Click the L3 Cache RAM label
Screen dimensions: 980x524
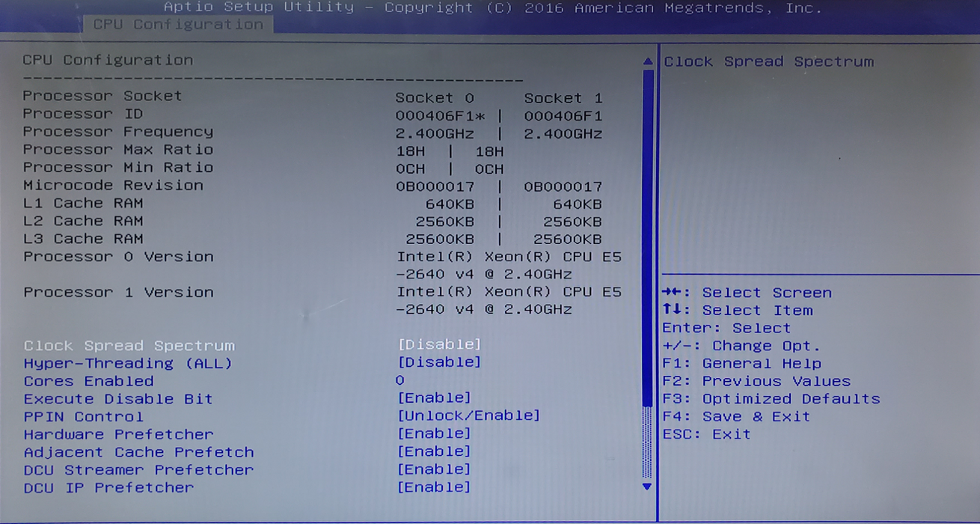[82, 239]
